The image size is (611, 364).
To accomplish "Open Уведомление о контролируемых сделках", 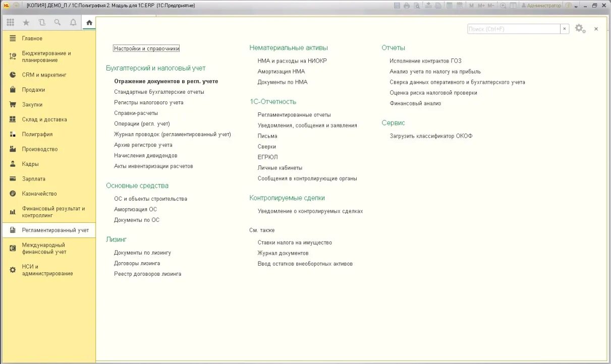I will (x=310, y=211).
